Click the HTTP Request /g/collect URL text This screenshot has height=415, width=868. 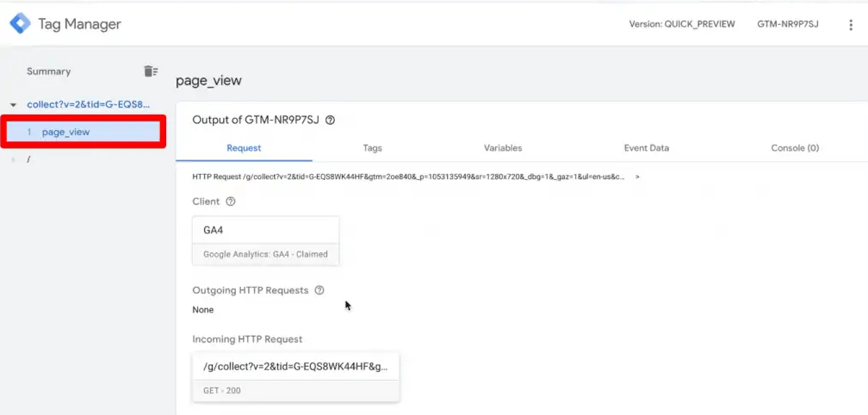[409, 177]
